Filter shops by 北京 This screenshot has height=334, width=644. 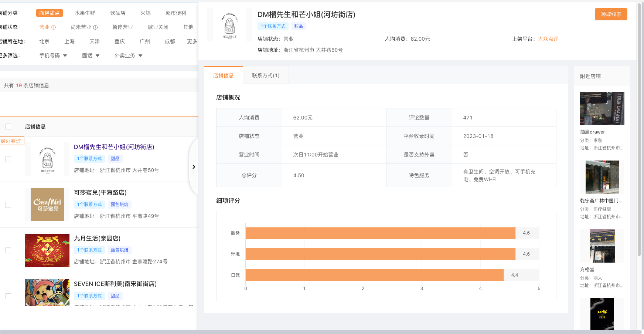pyautogui.click(x=44, y=41)
